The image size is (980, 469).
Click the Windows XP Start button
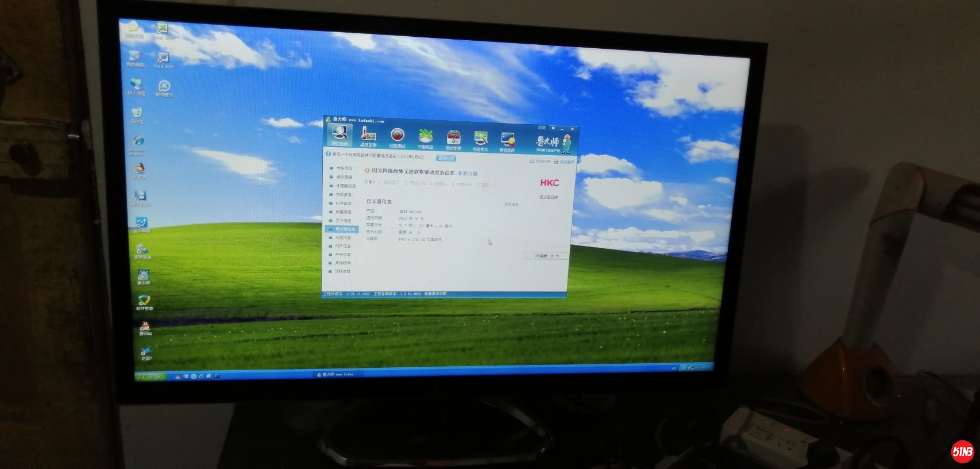[x=151, y=376]
